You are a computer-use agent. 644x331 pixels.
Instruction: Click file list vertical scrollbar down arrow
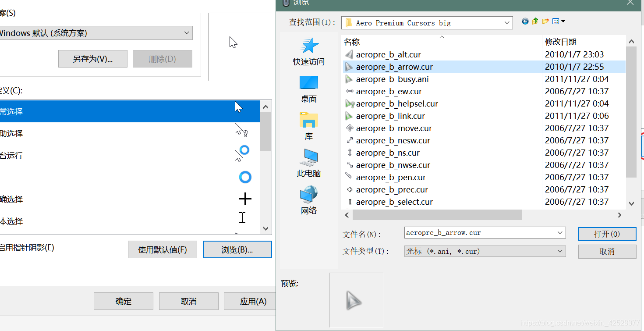pyautogui.click(x=631, y=203)
